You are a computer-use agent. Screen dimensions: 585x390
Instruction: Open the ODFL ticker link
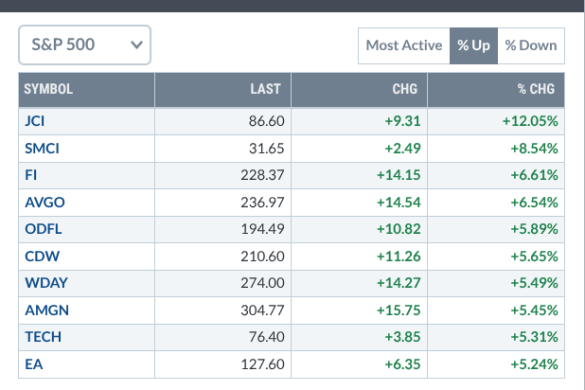point(43,229)
